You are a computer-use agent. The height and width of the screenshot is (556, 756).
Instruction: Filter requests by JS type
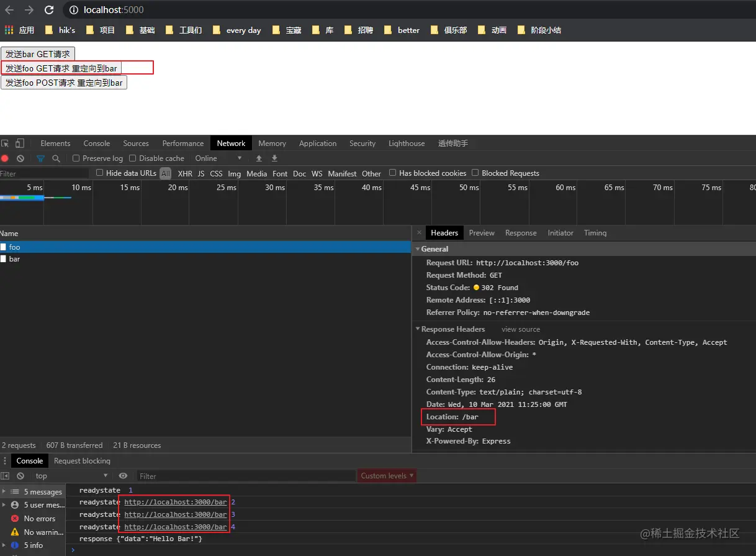tap(201, 174)
